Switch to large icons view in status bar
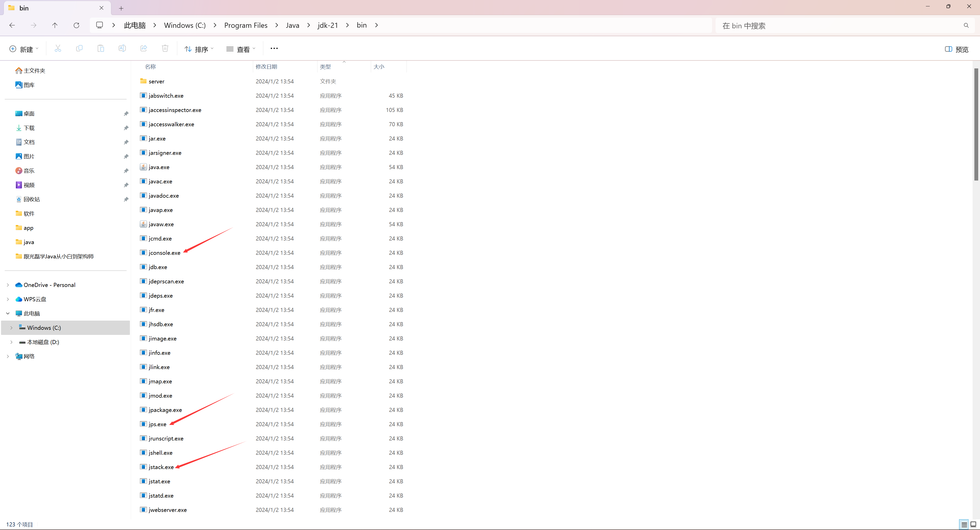Screen dimensions: 980x530 (973, 524)
